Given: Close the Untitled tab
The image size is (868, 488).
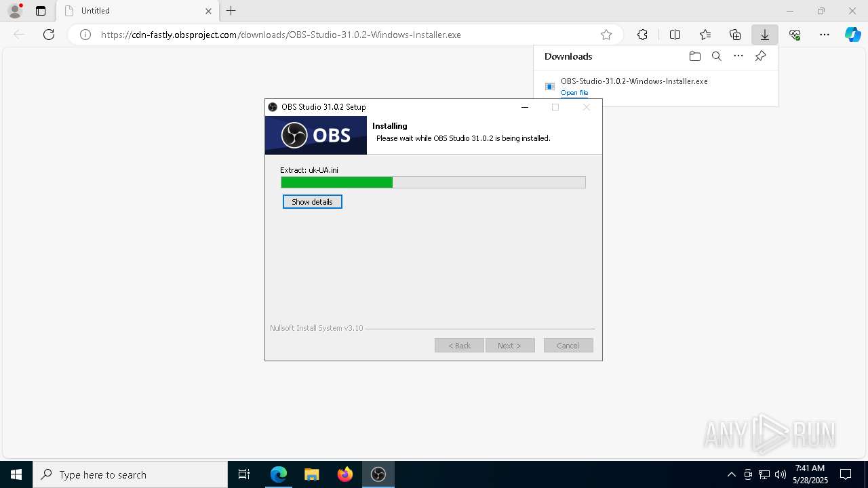Looking at the screenshot, I should click(208, 11).
